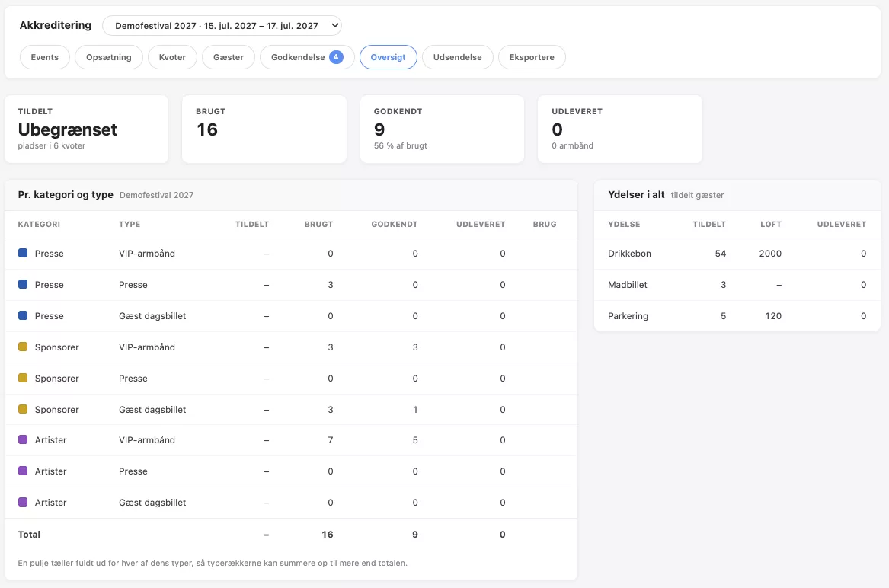The height and width of the screenshot is (588, 889).
Task: Switch to the Events tab
Action: tap(45, 57)
